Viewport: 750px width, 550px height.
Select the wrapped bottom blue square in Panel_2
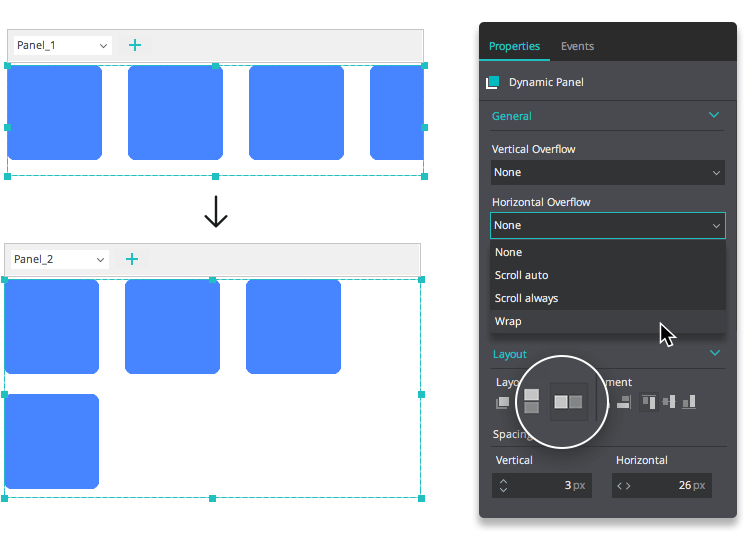pos(52,441)
